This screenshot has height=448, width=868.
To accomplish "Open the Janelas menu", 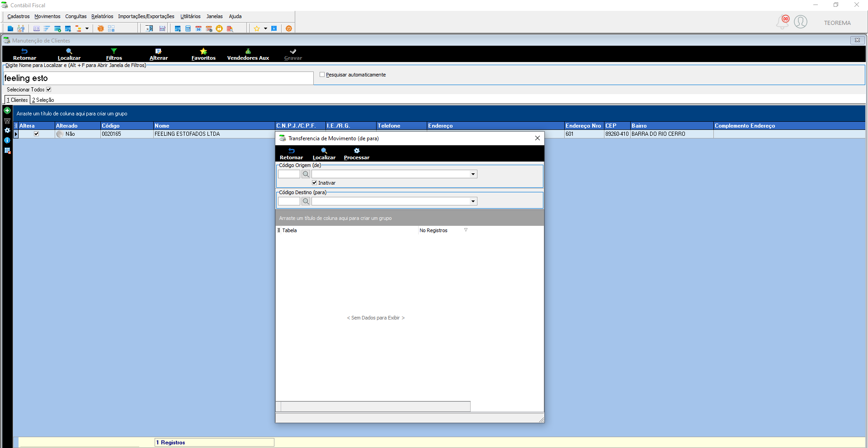I will tap(215, 16).
